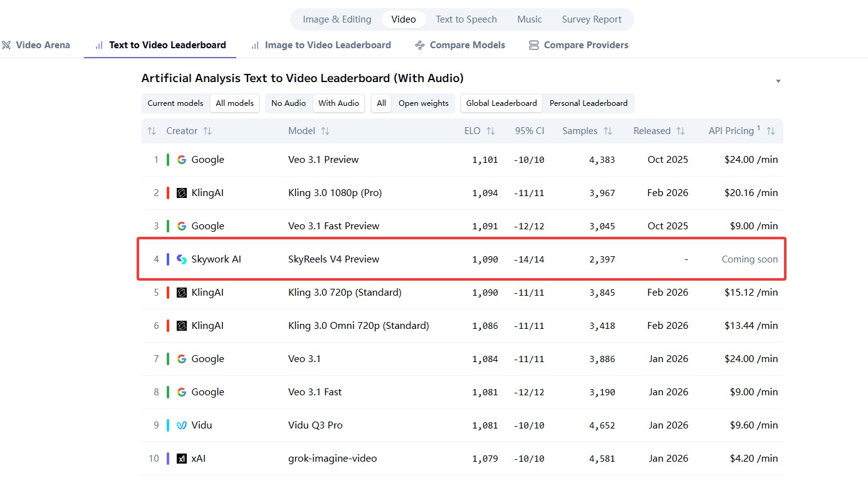
Task: Click the SkyReels V4 Preview model name
Action: 333,259
